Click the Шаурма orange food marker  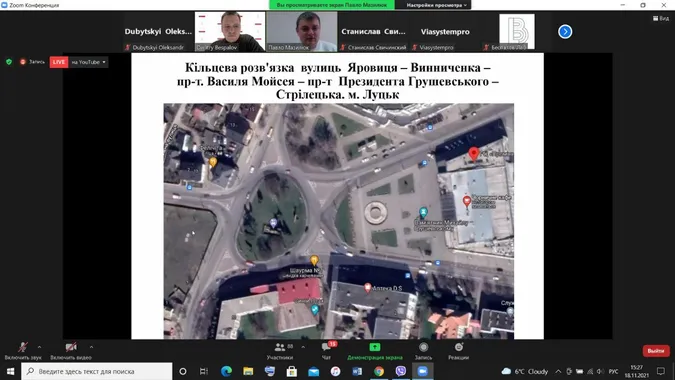click(x=314, y=260)
